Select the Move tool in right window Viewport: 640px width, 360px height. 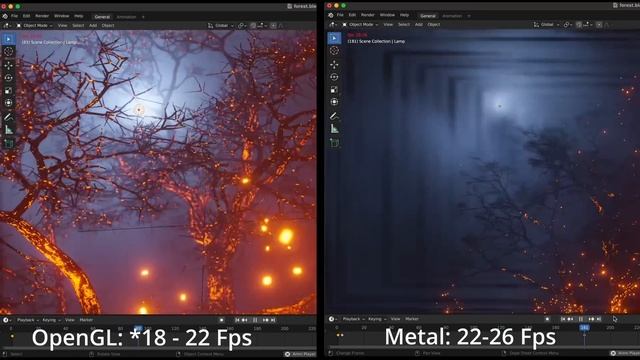tap(334, 64)
